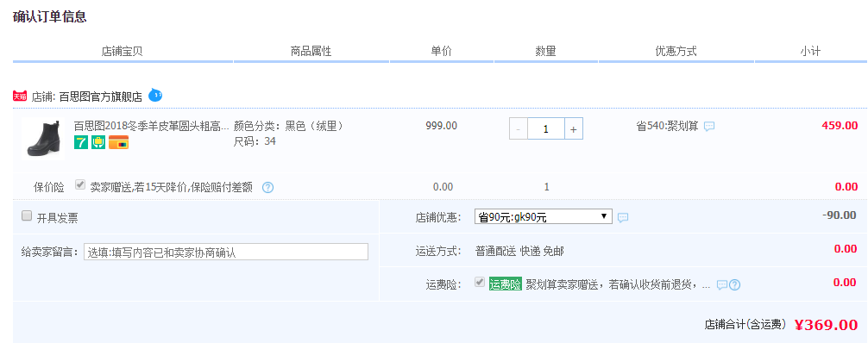The width and height of the screenshot is (868, 343).
Task: Click the green 运费险 tag label
Action: click(x=506, y=284)
